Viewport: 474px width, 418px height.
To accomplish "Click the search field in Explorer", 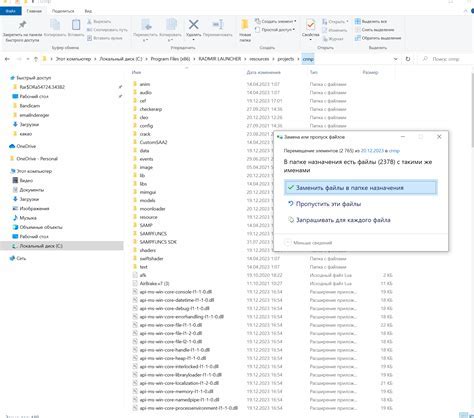I will 445,59.
